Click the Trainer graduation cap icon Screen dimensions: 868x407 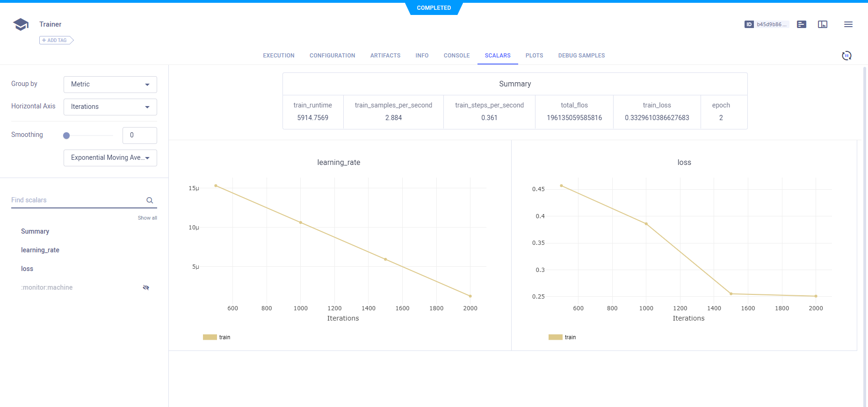(21, 24)
